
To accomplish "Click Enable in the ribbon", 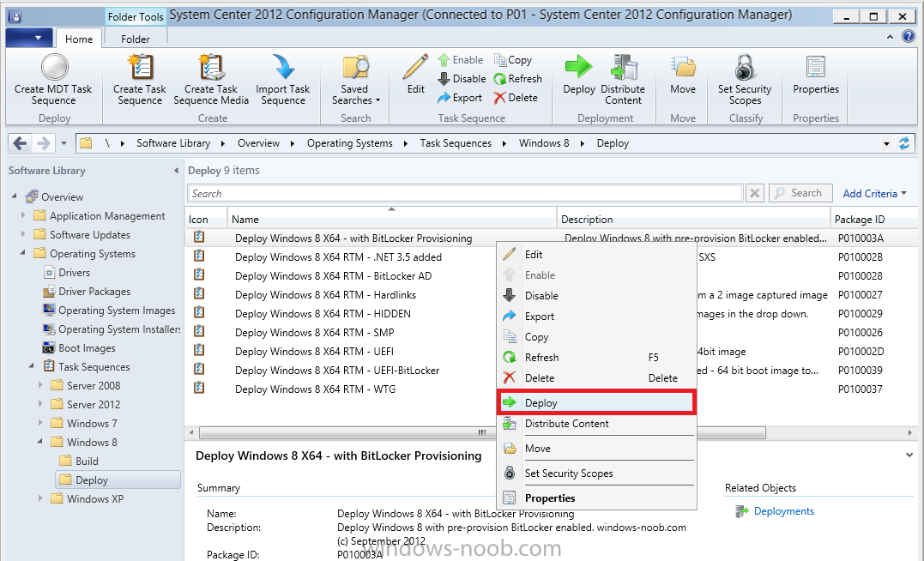I will click(x=460, y=60).
